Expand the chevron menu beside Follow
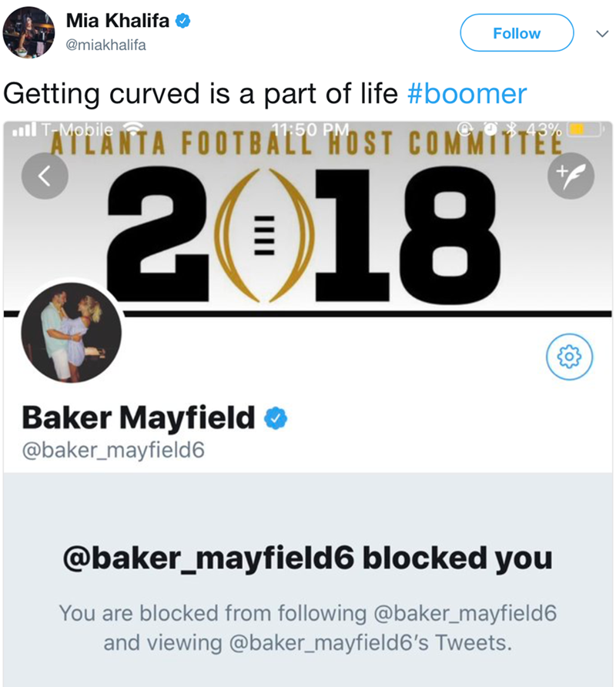Image resolution: width=616 pixels, height=687 pixels. (x=602, y=34)
